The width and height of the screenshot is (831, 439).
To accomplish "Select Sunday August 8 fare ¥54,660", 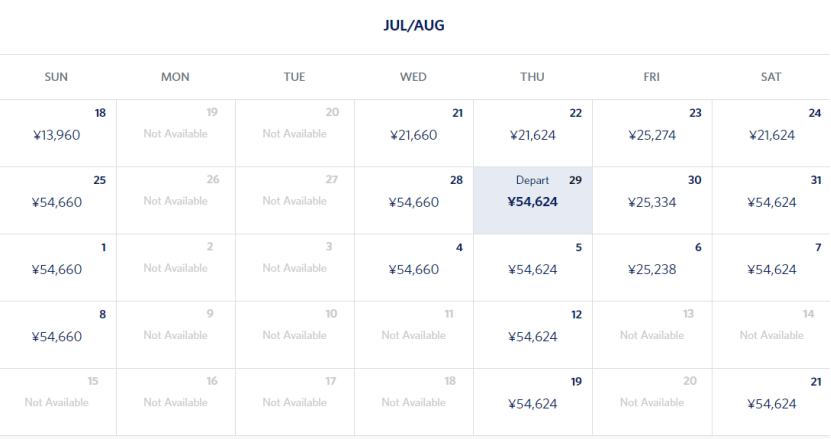I will pos(58,335).
